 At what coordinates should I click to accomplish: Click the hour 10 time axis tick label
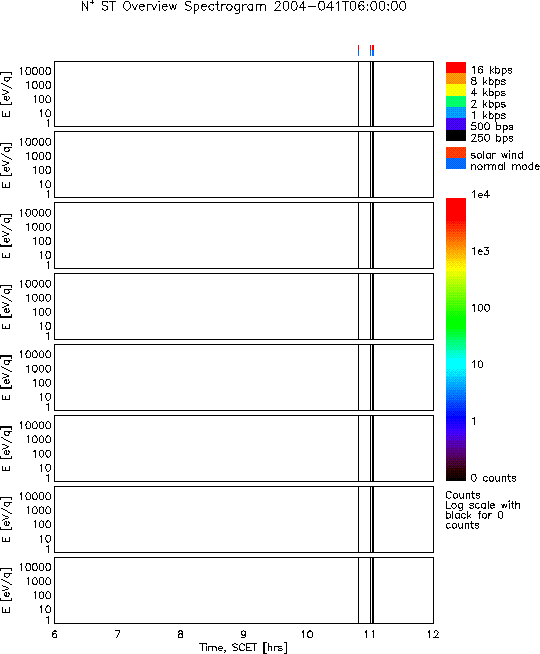pos(307,634)
